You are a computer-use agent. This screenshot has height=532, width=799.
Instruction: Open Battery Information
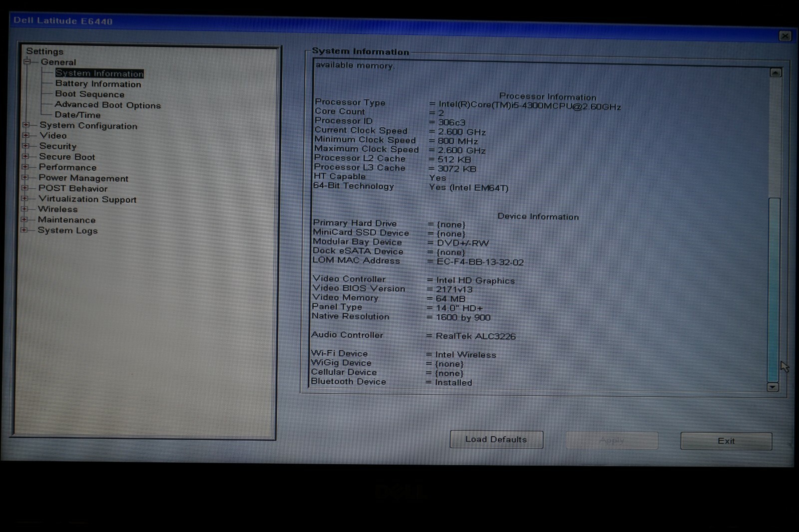(x=98, y=84)
